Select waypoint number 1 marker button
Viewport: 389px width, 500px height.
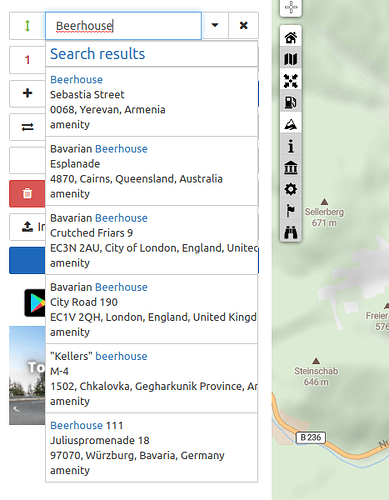(x=27, y=60)
